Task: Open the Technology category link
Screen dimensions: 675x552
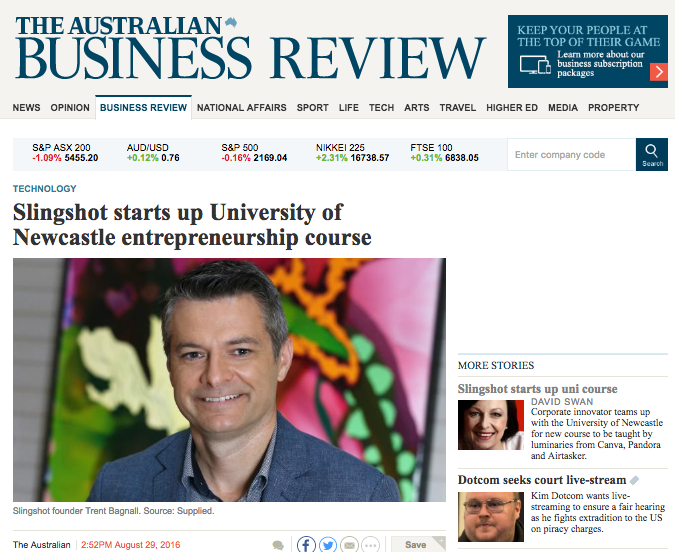Action: tap(45, 189)
